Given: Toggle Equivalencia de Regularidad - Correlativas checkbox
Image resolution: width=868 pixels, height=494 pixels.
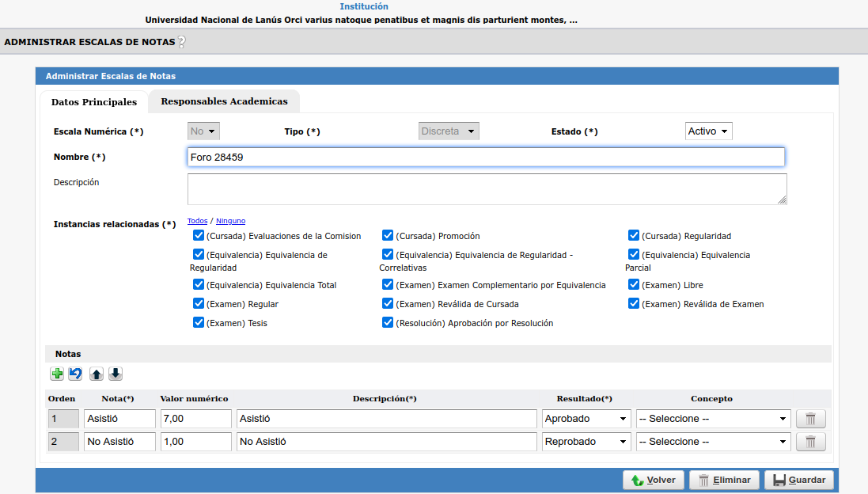Looking at the screenshot, I should [388, 254].
